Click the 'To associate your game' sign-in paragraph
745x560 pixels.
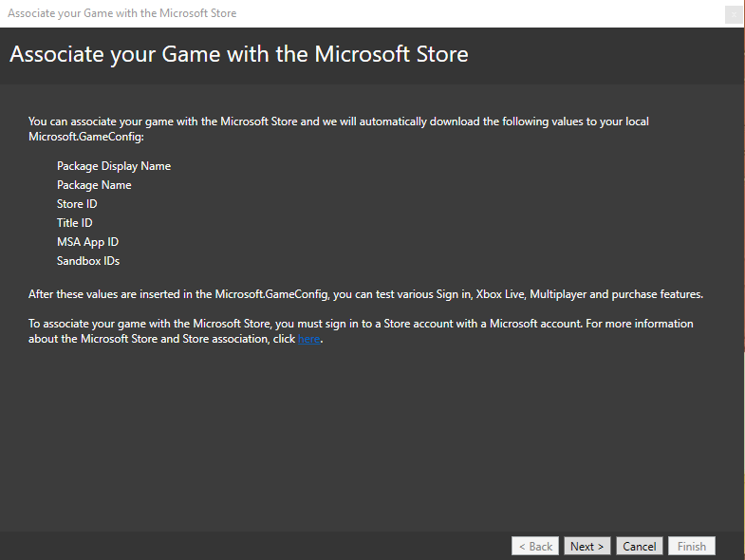click(x=361, y=324)
